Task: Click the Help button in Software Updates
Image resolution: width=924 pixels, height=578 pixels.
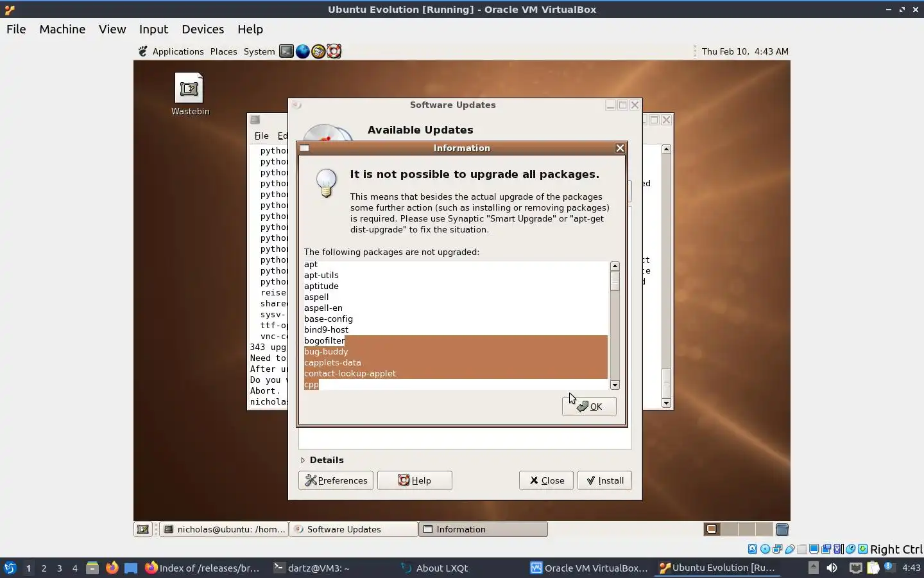Action: click(415, 480)
